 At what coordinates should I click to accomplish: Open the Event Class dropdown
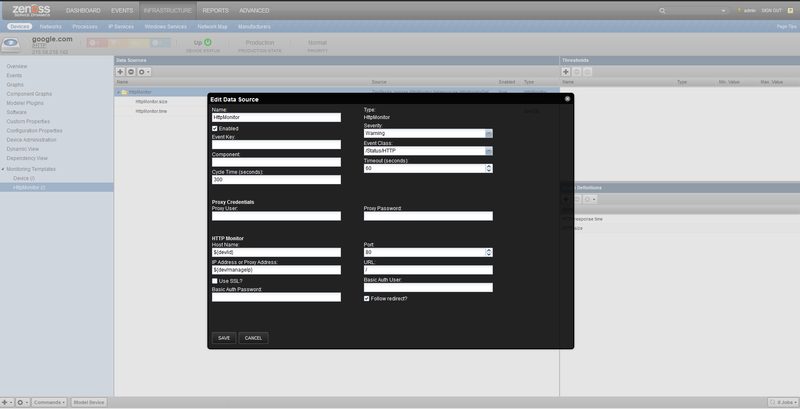click(489, 151)
